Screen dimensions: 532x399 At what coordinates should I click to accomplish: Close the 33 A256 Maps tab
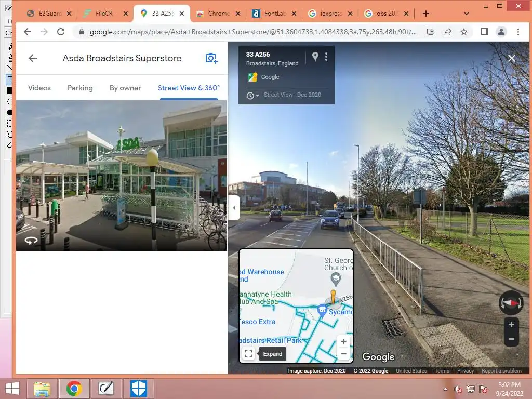182,14
